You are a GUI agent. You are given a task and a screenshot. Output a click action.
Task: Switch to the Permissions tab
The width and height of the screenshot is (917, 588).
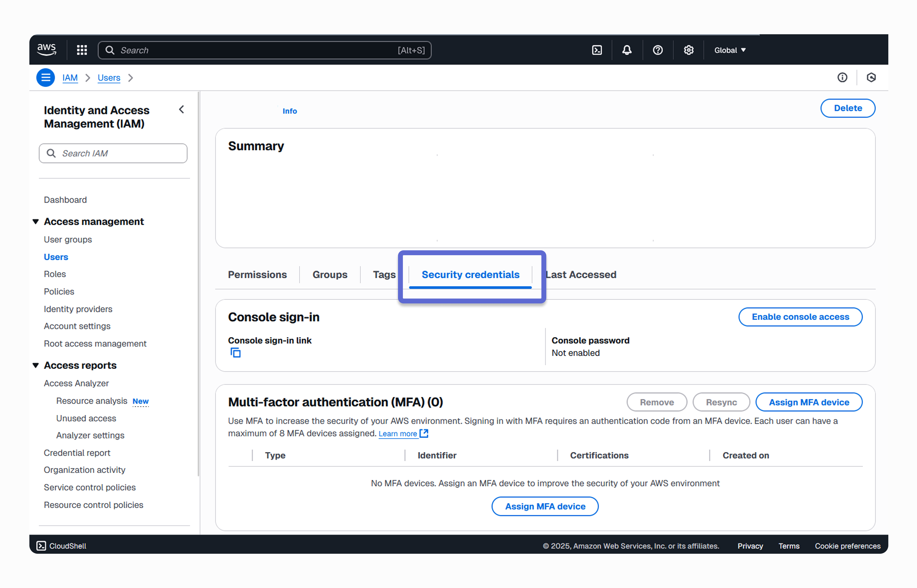pos(257,275)
